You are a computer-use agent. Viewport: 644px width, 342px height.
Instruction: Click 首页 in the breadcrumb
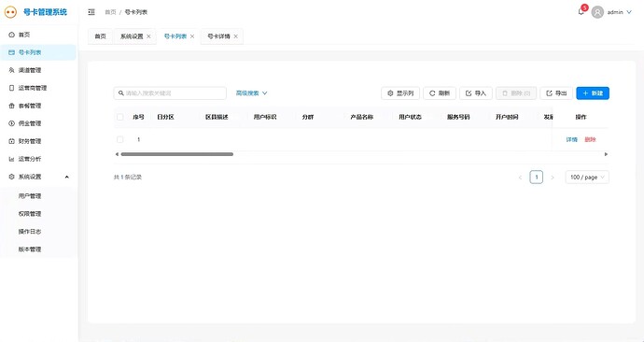click(x=110, y=12)
